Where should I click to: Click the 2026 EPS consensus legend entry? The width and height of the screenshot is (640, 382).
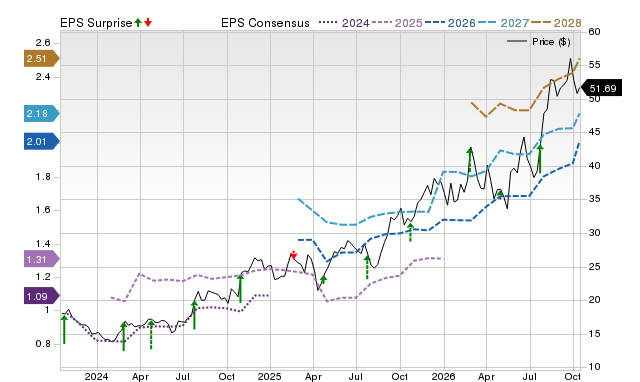point(450,23)
